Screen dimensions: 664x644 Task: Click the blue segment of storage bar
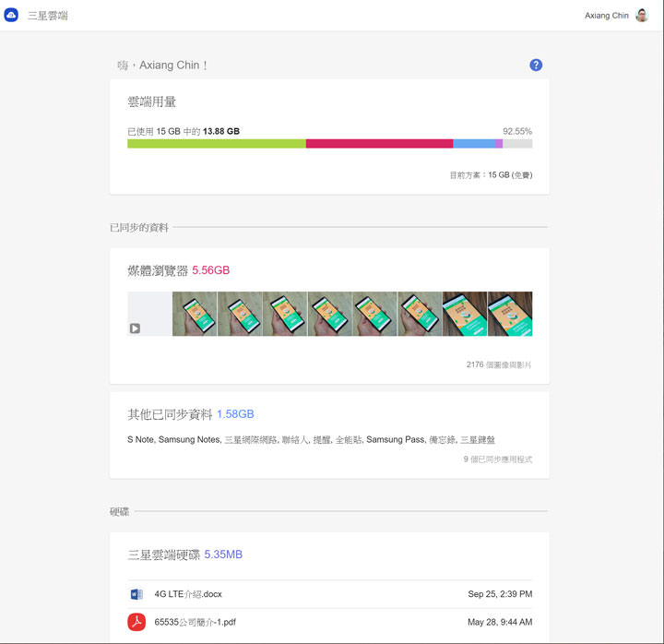click(x=473, y=144)
